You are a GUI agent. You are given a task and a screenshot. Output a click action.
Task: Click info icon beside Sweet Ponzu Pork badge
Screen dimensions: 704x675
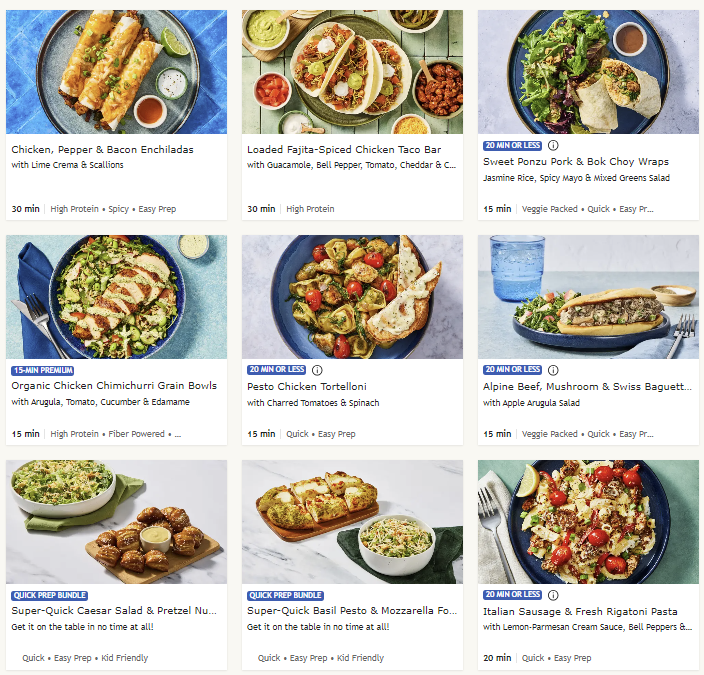[553, 146]
